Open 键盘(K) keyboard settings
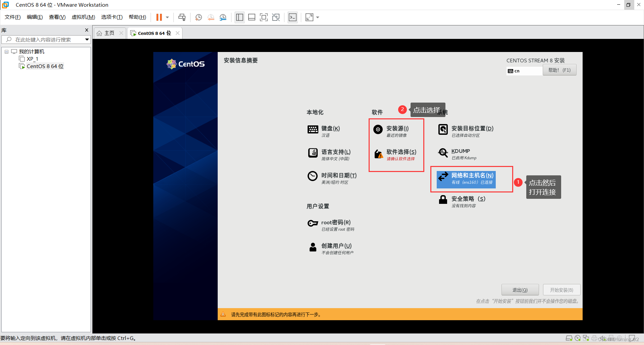644x345 pixels. click(x=324, y=131)
